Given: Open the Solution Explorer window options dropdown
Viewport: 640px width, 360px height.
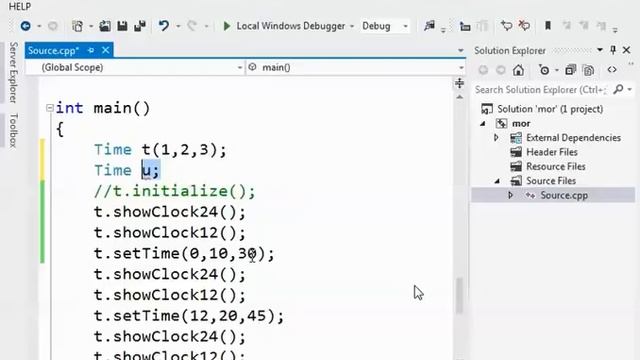Looking at the screenshot, I should pos(600,50).
